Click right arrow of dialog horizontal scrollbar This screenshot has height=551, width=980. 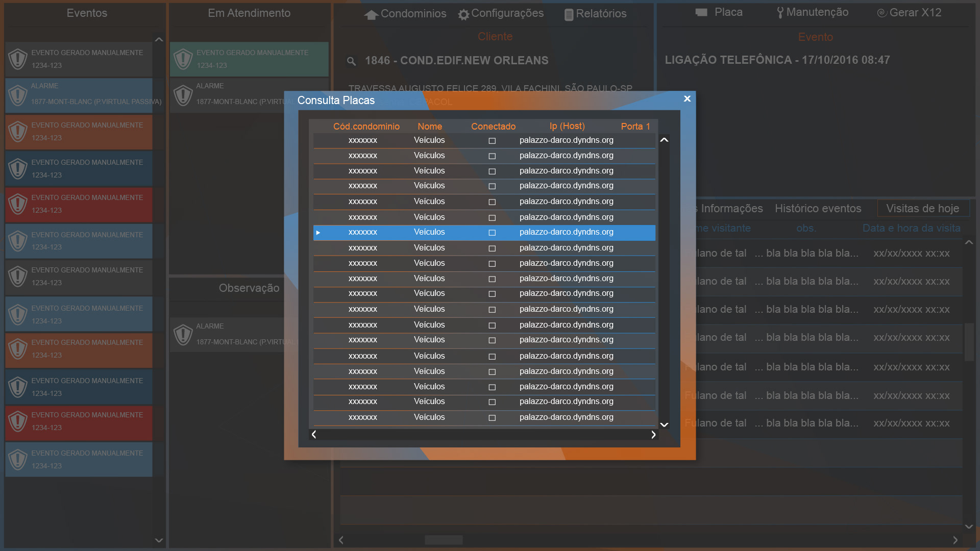653,435
